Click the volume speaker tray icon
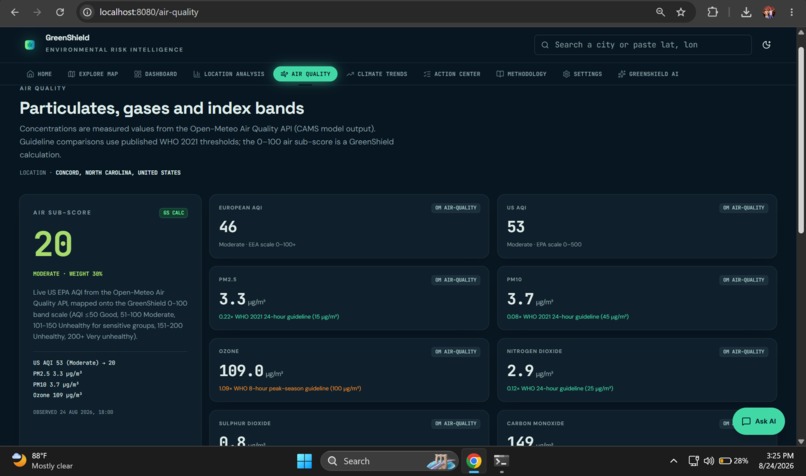 709,461
